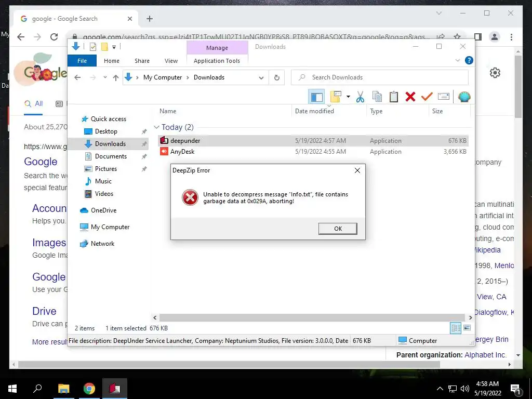Click the red X Delete icon
The image size is (532, 399).
point(410,97)
